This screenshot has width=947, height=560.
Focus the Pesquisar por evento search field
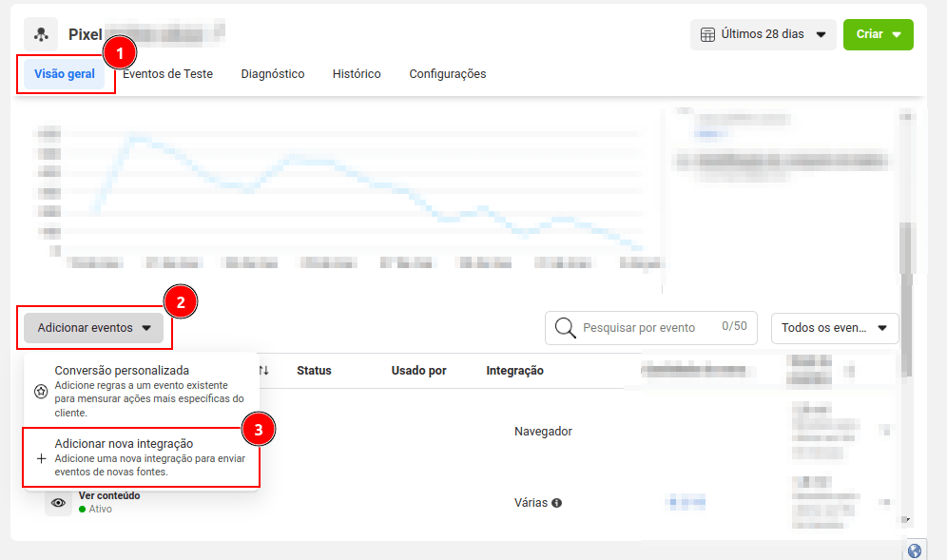coord(647,327)
